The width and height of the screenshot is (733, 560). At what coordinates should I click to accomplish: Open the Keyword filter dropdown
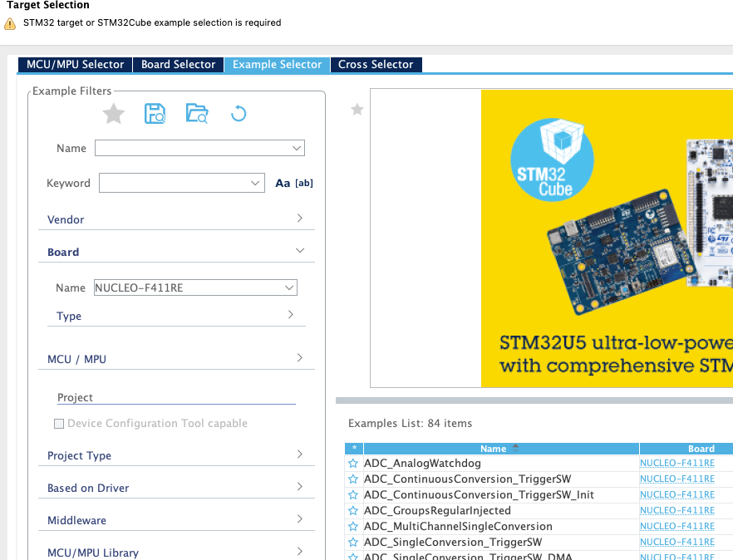pyautogui.click(x=255, y=183)
